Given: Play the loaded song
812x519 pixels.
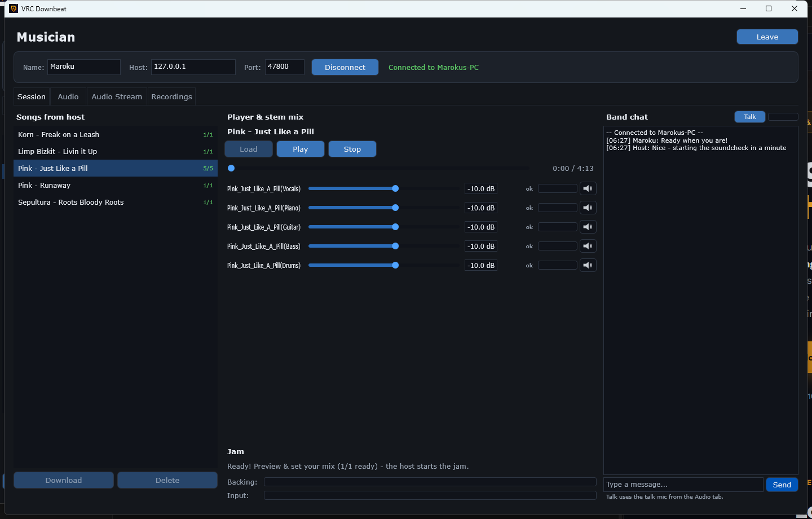Looking at the screenshot, I should point(301,149).
